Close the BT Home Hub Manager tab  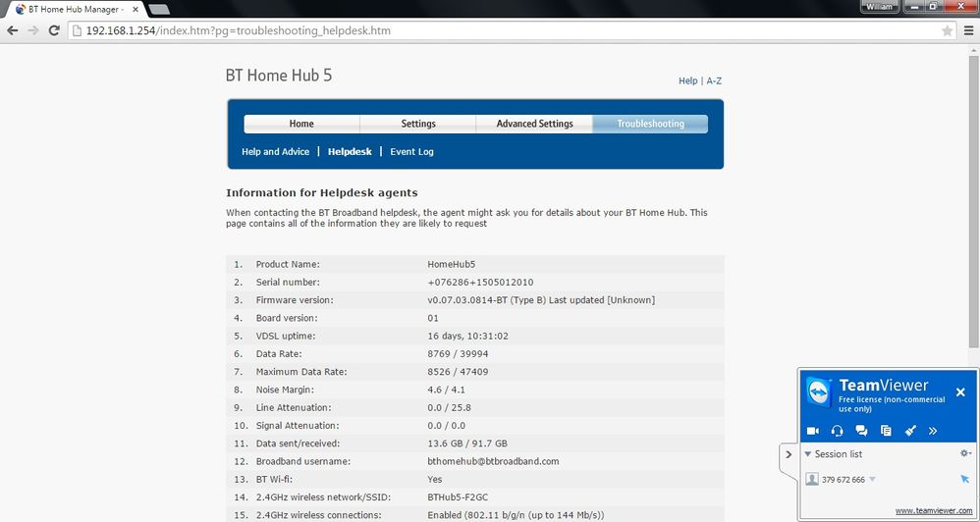135,10
